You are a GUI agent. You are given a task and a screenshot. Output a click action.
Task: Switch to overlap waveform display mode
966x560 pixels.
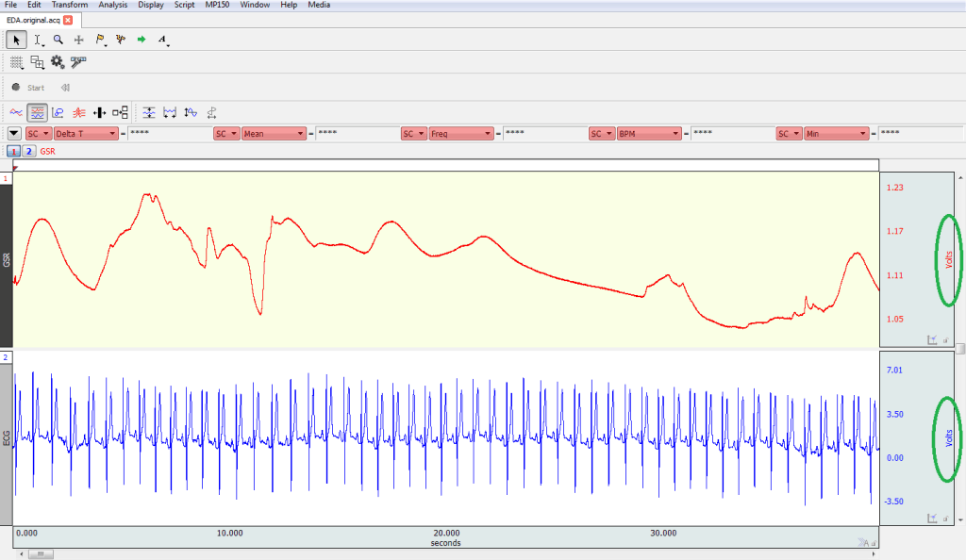(x=79, y=112)
